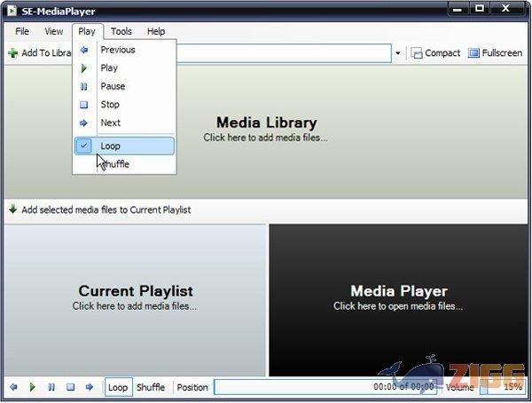
Task: Click the Media Player panel to open files
Action: (x=398, y=298)
